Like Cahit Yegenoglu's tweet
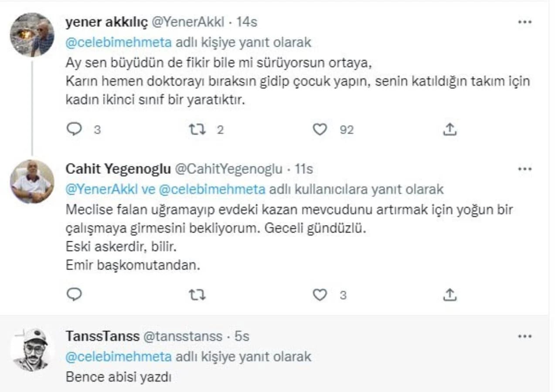The image size is (558, 392). click(x=320, y=295)
